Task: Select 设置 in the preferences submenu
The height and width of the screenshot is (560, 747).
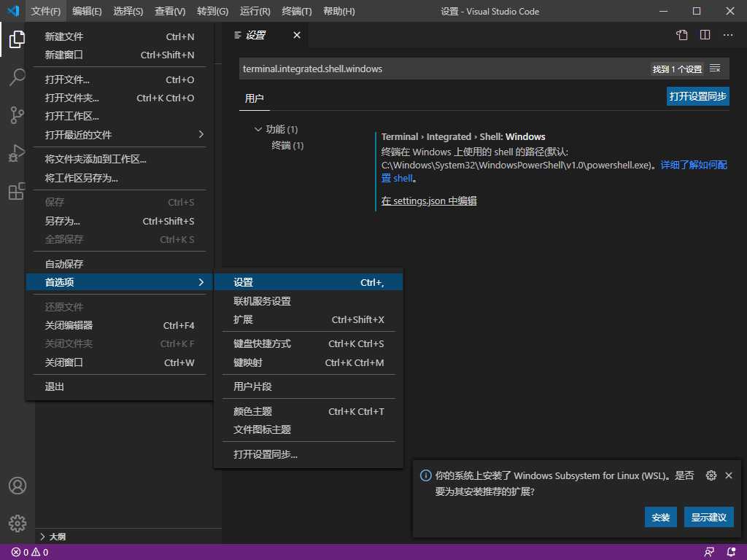Action: [x=309, y=282]
